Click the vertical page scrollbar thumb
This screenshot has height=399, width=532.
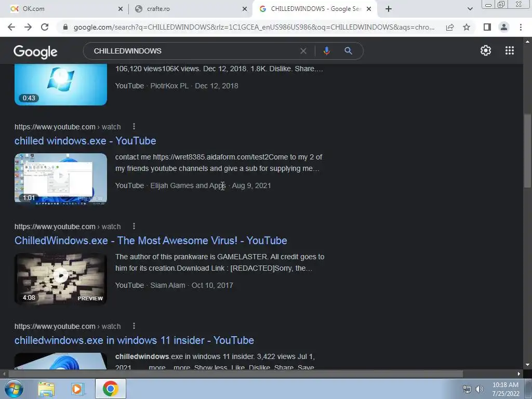tap(527, 150)
